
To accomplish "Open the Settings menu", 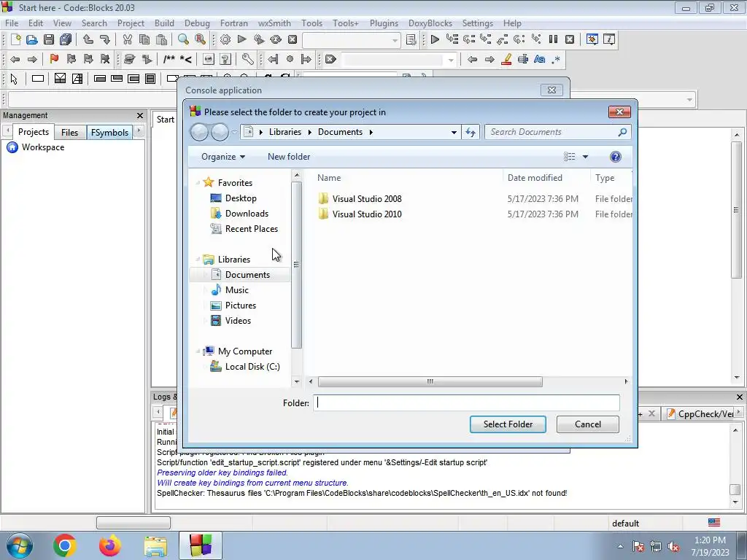I will pyautogui.click(x=477, y=23).
